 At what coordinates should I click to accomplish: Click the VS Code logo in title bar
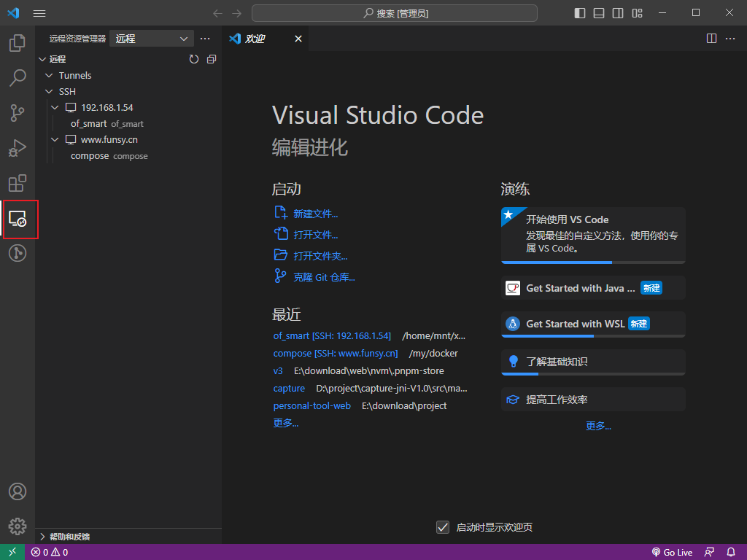[x=13, y=13]
